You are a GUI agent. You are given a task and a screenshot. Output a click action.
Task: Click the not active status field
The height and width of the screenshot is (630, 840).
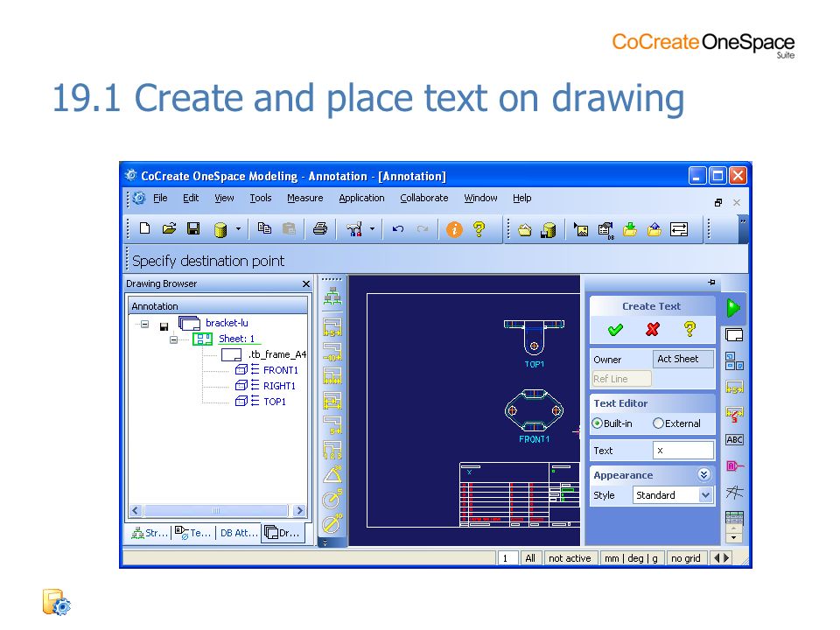pos(570,558)
